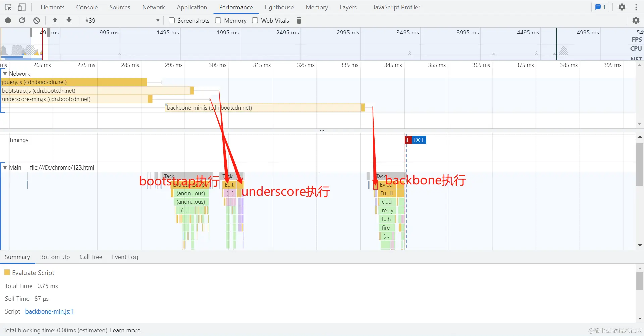Select the bootstrap.js network request bar
The image size is (644, 336).
97,91
